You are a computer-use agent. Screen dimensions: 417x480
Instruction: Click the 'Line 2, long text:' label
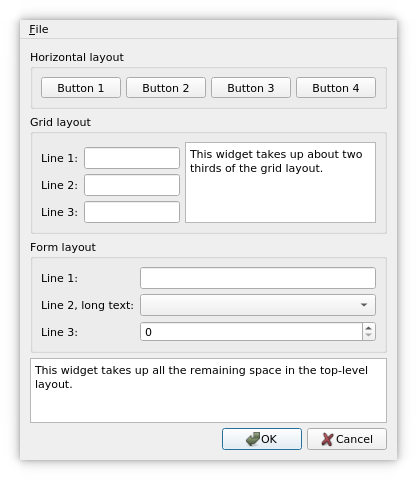coord(87,305)
